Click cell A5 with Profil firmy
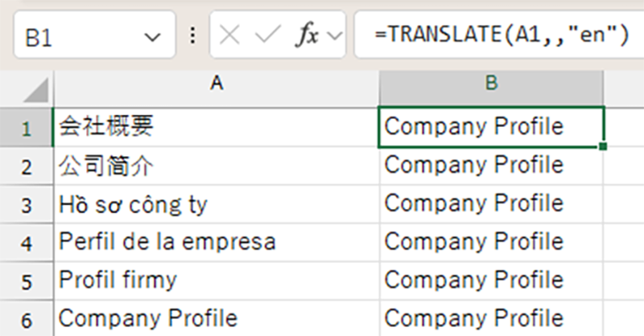This screenshot has width=644, height=336. point(215,280)
